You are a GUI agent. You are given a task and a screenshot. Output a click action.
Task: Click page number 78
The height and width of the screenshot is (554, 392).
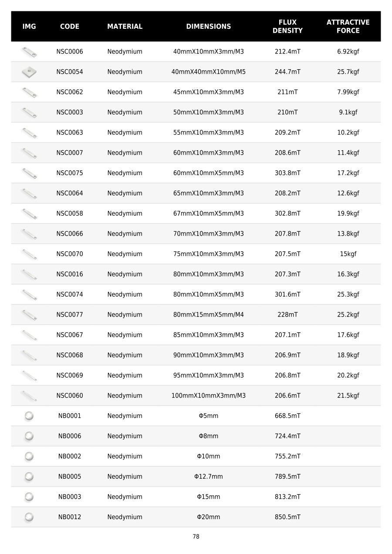[x=196, y=537]
